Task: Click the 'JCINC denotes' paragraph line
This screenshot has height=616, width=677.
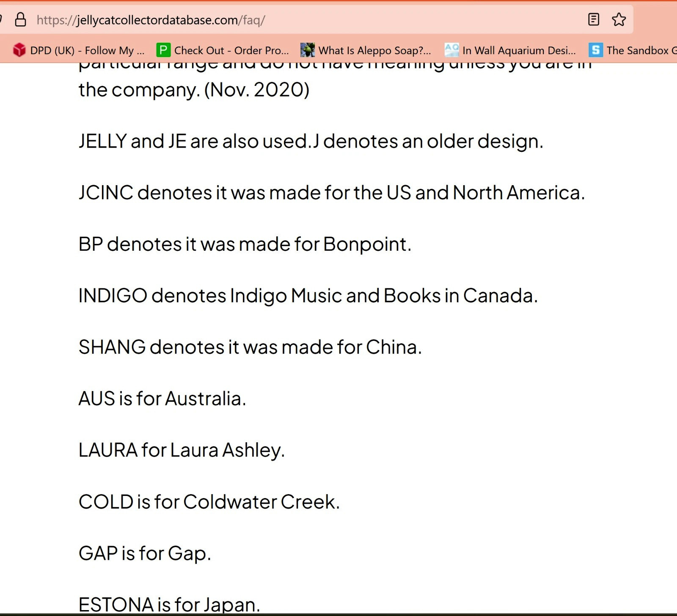Action: (x=332, y=193)
